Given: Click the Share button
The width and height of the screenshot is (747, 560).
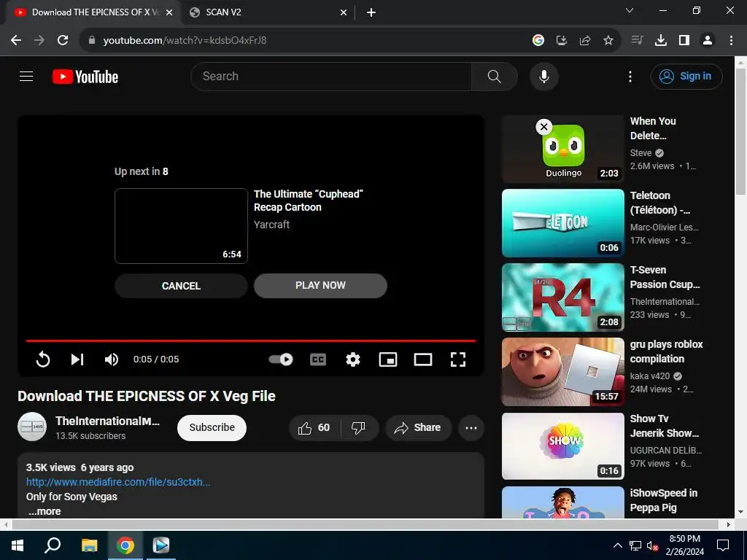Looking at the screenshot, I should click(417, 427).
